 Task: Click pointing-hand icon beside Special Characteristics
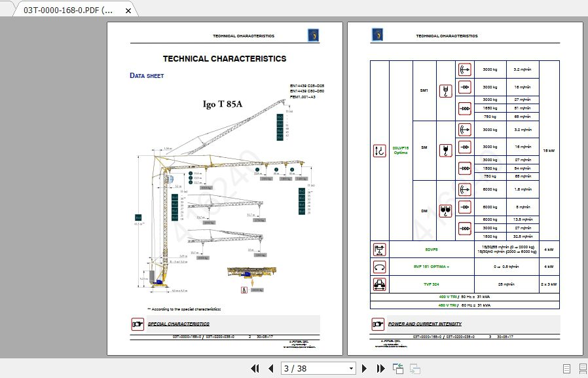tap(138, 324)
